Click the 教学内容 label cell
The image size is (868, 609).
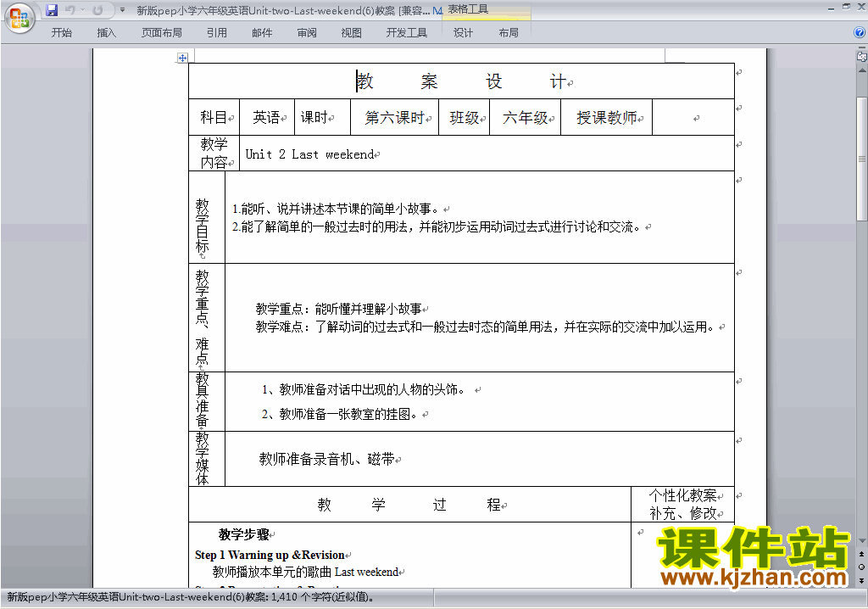(214, 153)
